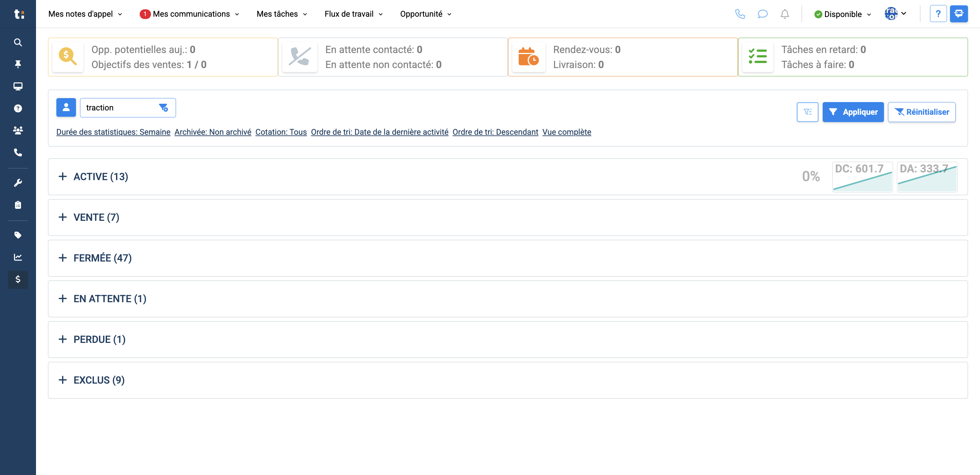Open the Flux de travail menu
Viewport: 980px width, 475px height.
click(x=353, y=14)
